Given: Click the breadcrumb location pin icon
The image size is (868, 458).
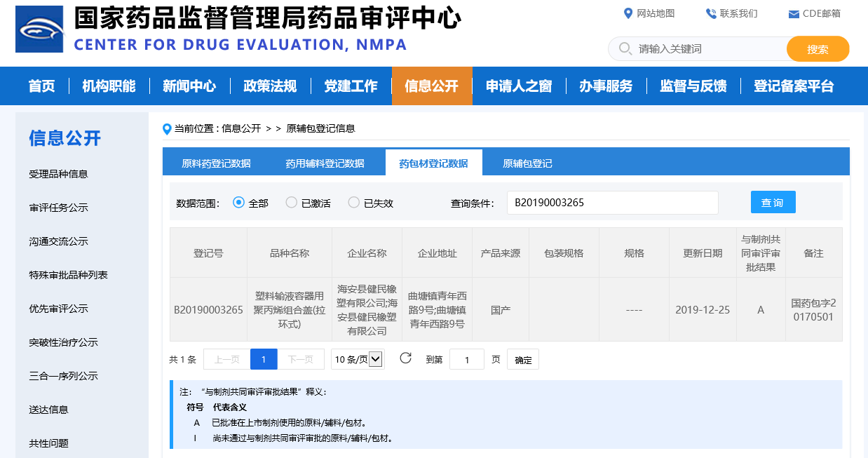Looking at the screenshot, I should coord(167,128).
